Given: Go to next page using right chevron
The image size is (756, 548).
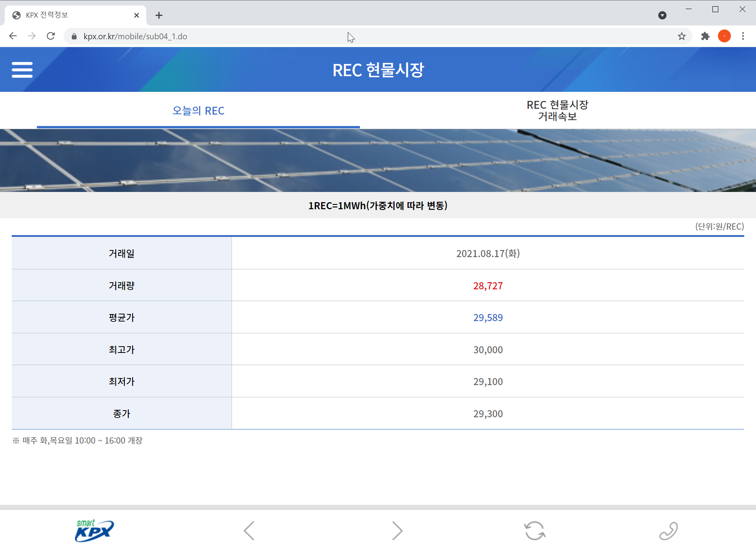Looking at the screenshot, I should tap(397, 530).
